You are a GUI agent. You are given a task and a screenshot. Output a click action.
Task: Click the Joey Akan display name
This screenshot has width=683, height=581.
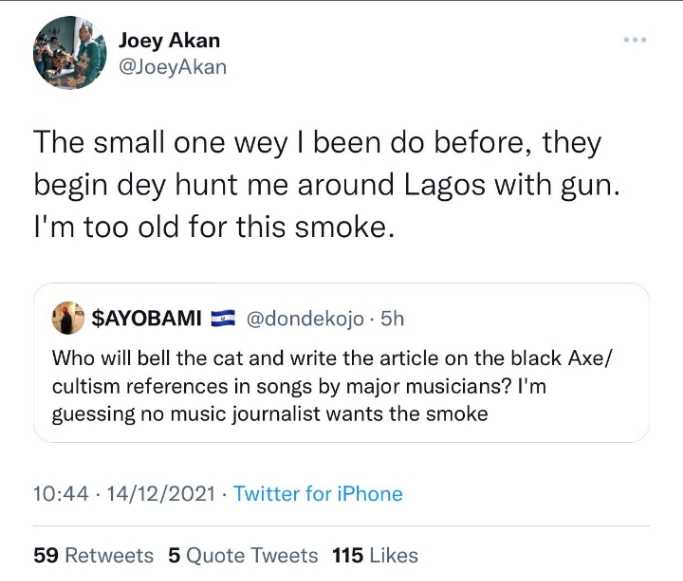pyautogui.click(x=169, y=41)
